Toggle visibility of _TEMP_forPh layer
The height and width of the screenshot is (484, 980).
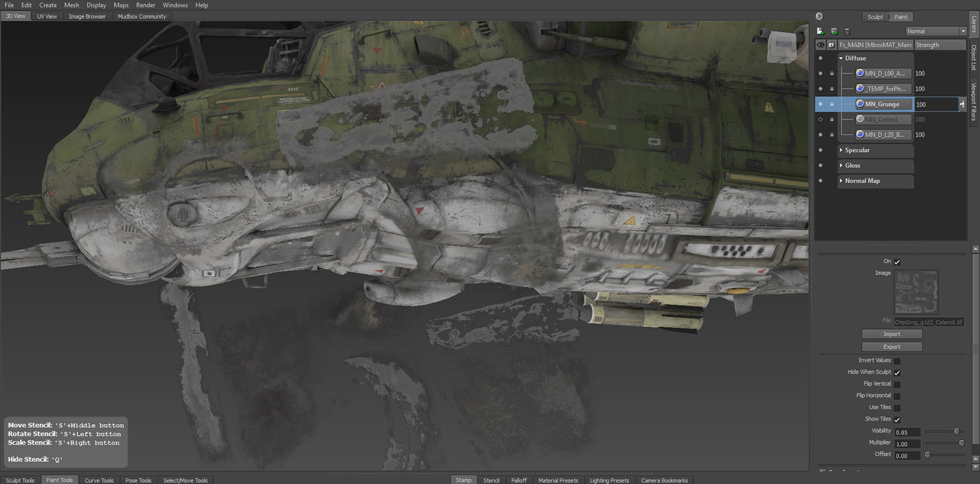click(821, 89)
